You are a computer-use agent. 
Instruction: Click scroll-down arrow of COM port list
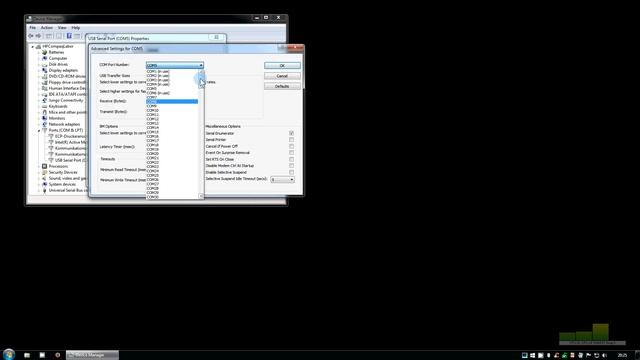201,196
